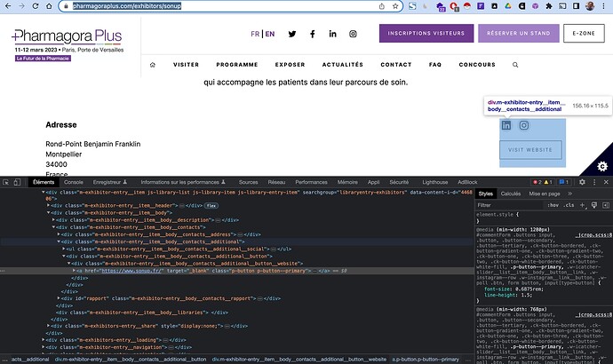This screenshot has height=364, width=613.
Task: Toggle the .cls class editor
Action: click(569, 205)
